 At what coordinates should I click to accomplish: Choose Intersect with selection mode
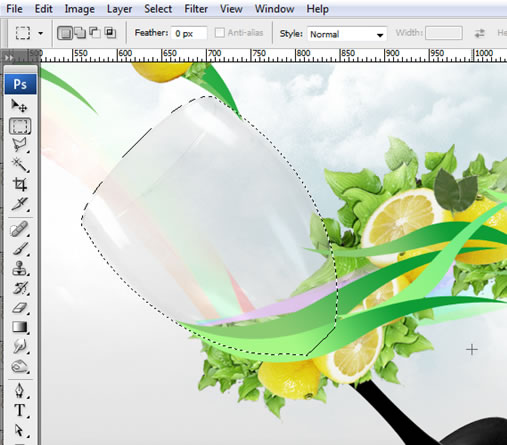point(110,33)
